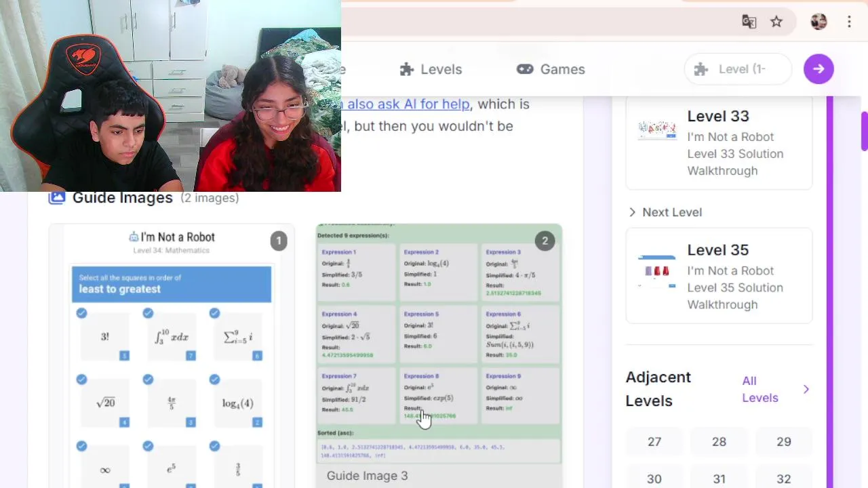This screenshot has height=488, width=868.
Task: Open the Games navigation tab
Action: [x=551, y=69]
